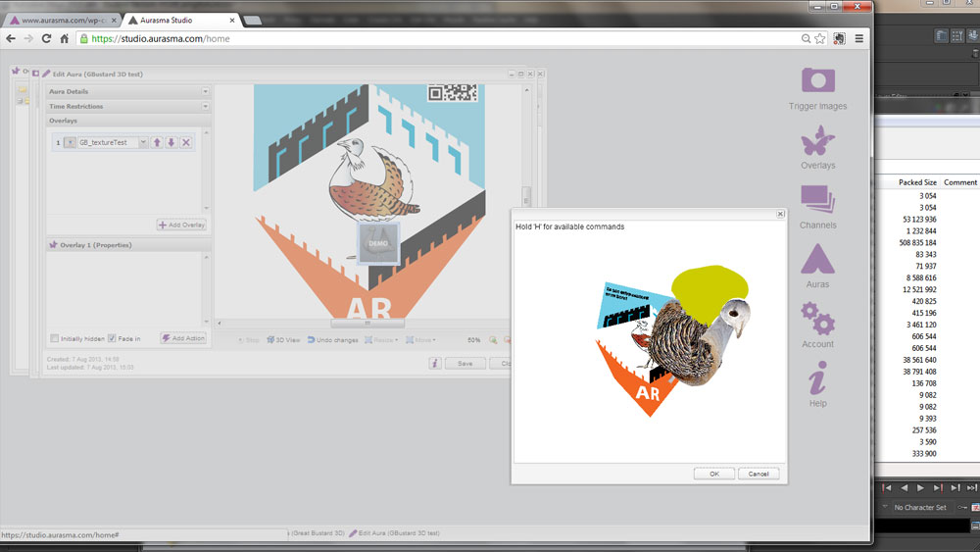Click OK in the 3D preview dialog
The width and height of the screenshot is (980, 552).
coord(713,474)
